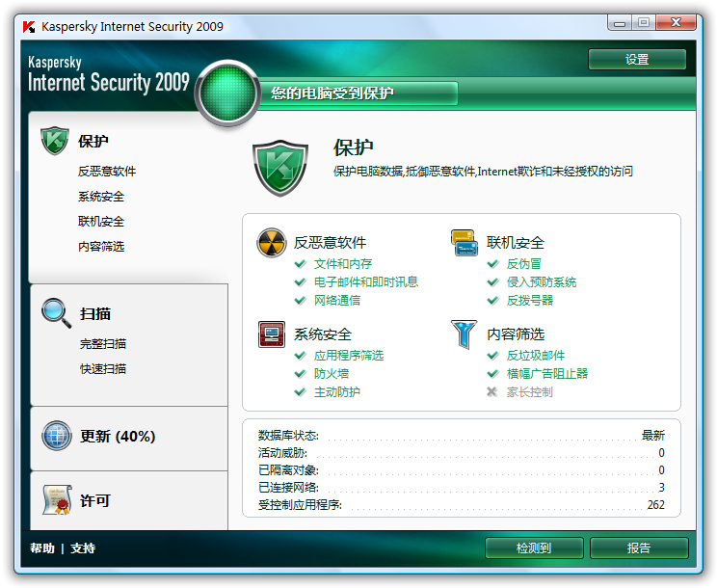This screenshot has width=717, height=588.
Task: Click the checkmark beside 反拨号器
Action: [x=492, y=301]
